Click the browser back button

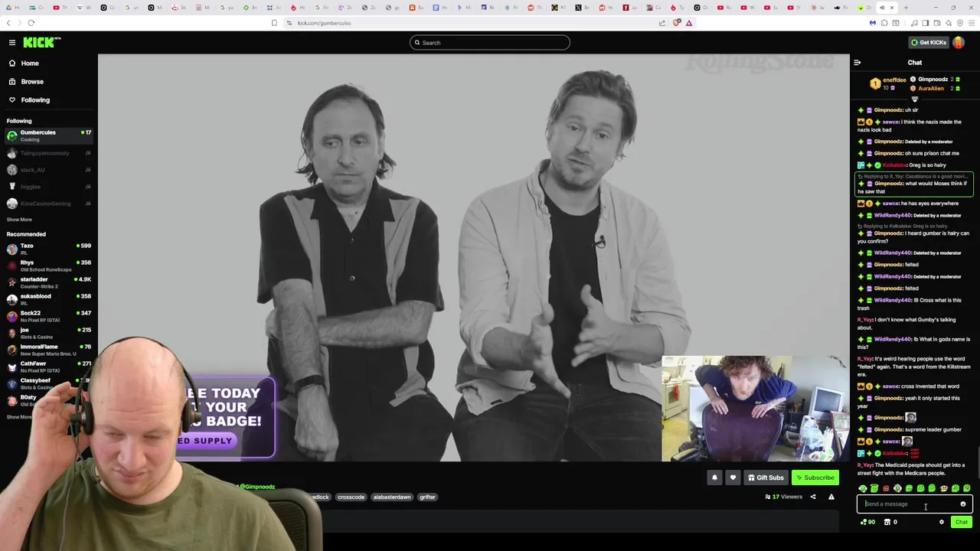(8, 23)
